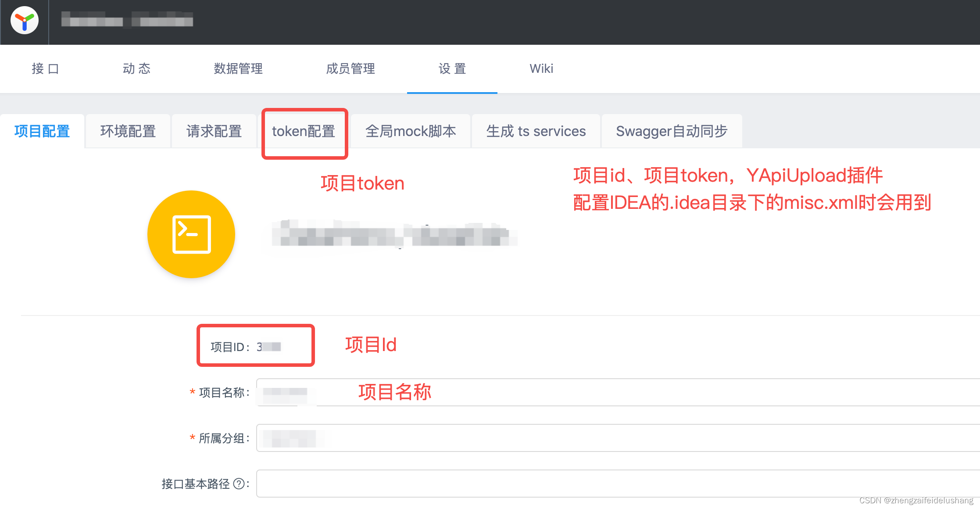Click the YApi logo icon
The width and height of the screenshot is (980, 509).
tap(25, 21)
